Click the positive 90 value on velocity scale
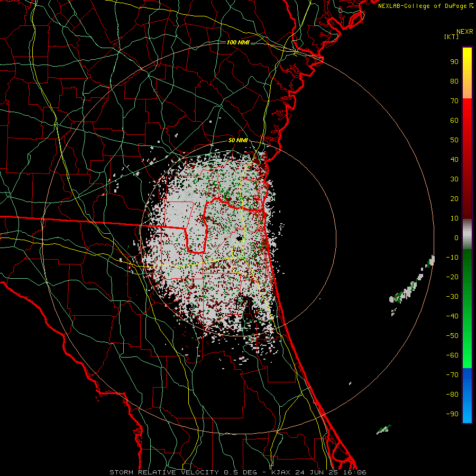 [x=454, y=62]
